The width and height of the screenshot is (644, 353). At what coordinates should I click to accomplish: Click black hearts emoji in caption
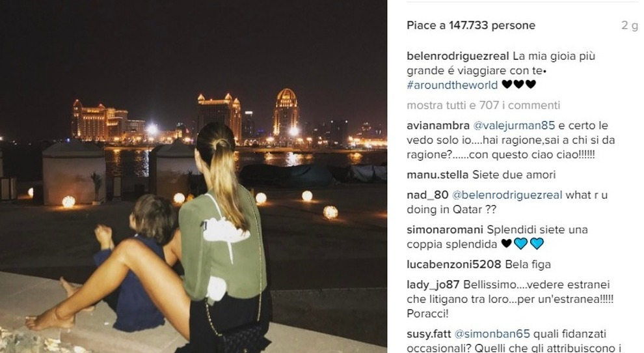pyautogui.click(x=518, y=85)
